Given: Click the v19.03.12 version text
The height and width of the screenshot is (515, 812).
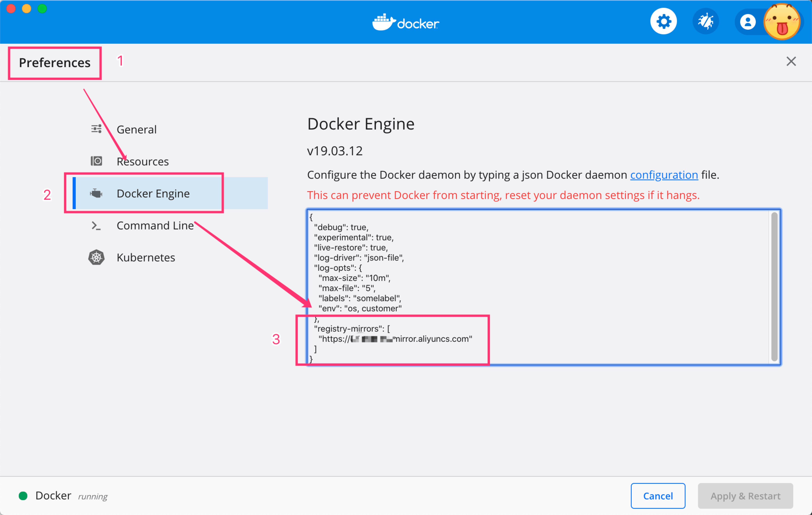Looking at the screenshot, I should pyautogui.click(x=335, y=151).
